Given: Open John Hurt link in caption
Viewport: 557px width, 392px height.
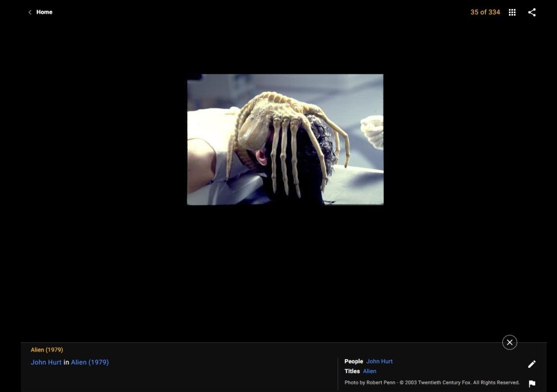Looking at the screenshot, I should 46,362.
